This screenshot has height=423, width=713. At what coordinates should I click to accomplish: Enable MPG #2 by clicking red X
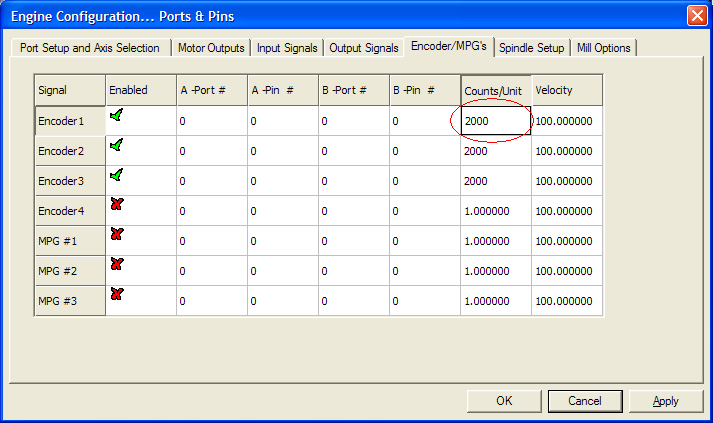click(117, 265)
